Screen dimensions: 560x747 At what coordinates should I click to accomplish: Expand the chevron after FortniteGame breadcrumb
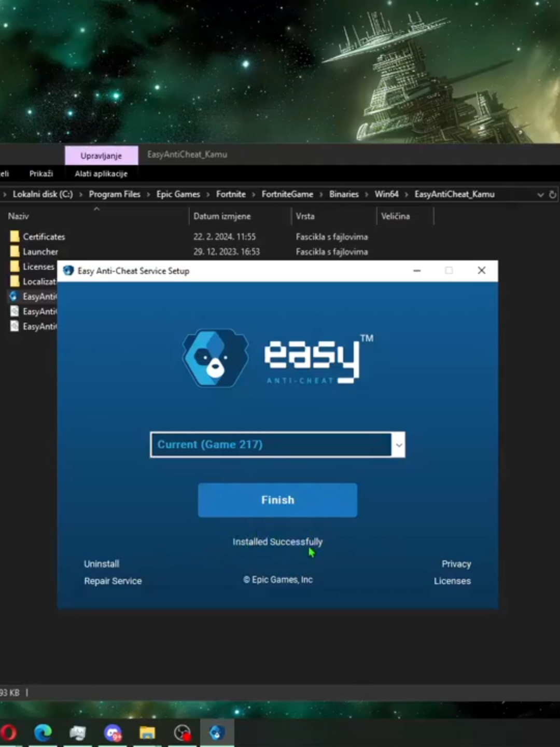coord(321,195)
